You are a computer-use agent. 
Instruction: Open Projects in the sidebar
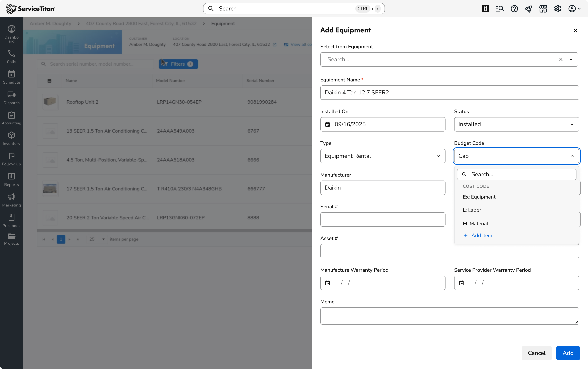coord(12,239)
